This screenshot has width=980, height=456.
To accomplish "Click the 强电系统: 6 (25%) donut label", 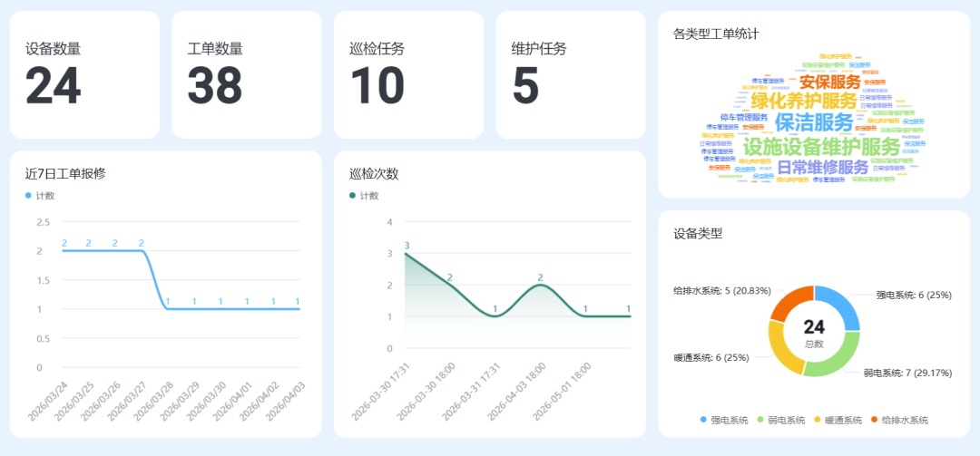I will pos(914,295).
